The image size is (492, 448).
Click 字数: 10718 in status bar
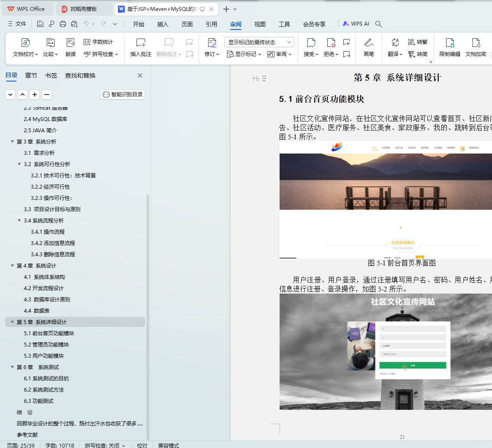coord(60,445)
